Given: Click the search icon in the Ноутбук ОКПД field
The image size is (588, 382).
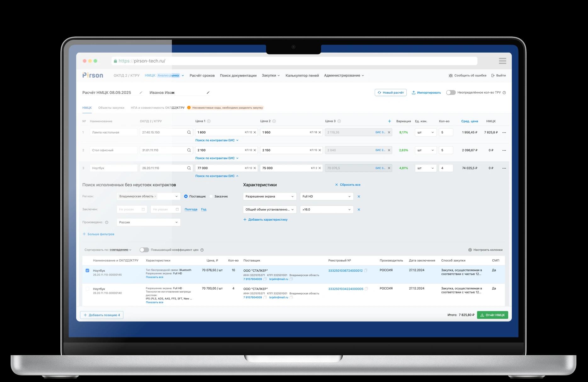Looking at the screenshot, I should (189, 168).
